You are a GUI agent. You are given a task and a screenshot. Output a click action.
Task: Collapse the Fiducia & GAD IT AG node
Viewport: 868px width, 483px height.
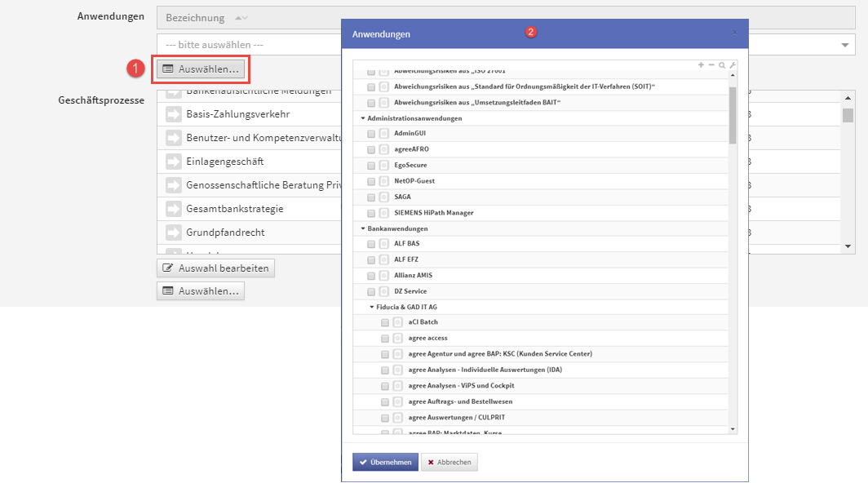pos(371,307)
